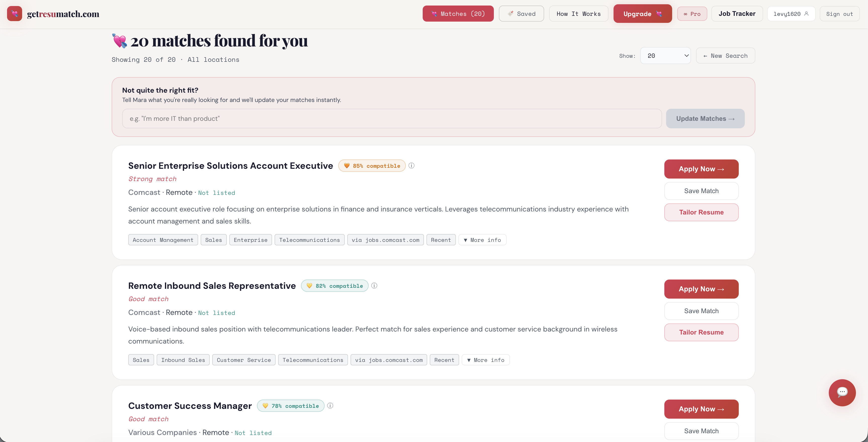Click info icon beside 82% compatible badge
The width and height of the screenshot is (868, 442).
(x=374, y=286)
